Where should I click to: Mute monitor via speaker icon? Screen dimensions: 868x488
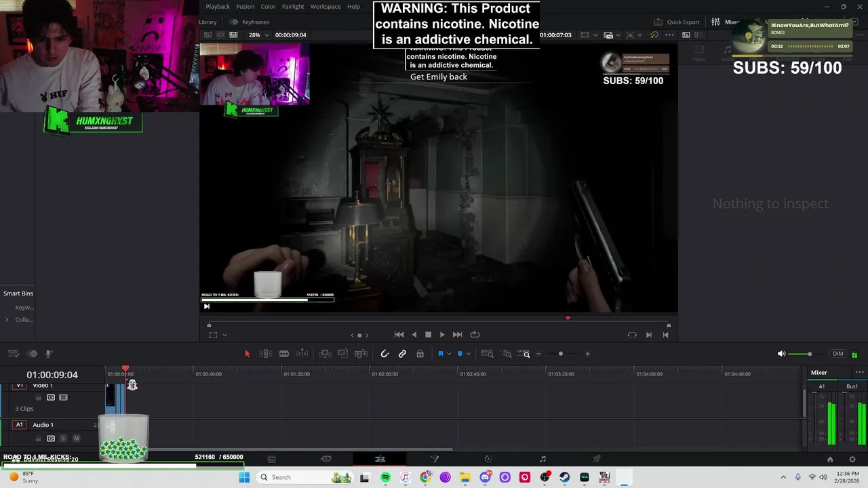(781, 354)
